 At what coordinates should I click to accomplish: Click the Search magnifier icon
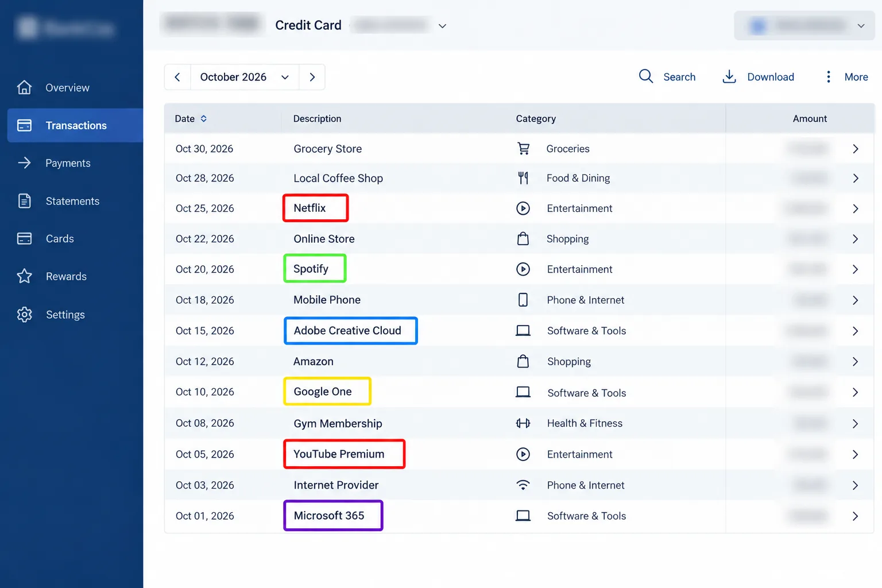pyautogui.click(x=646, y=76)
